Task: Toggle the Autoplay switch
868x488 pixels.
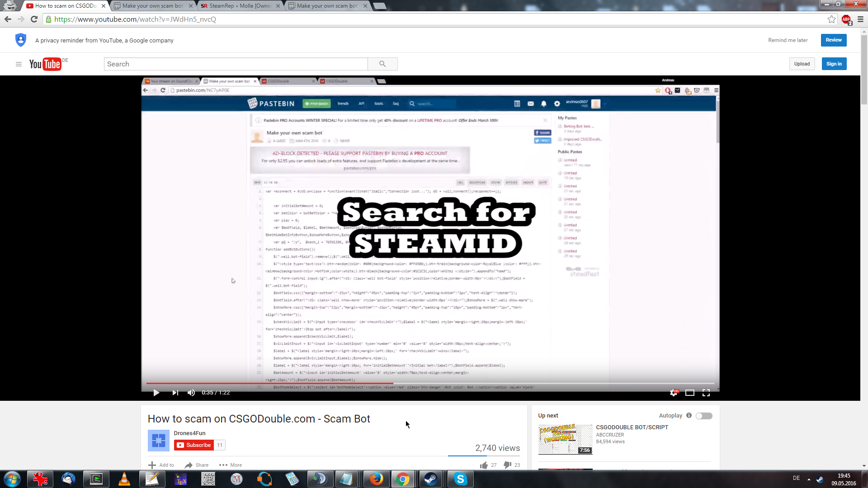Action: [x=704, y=416]
